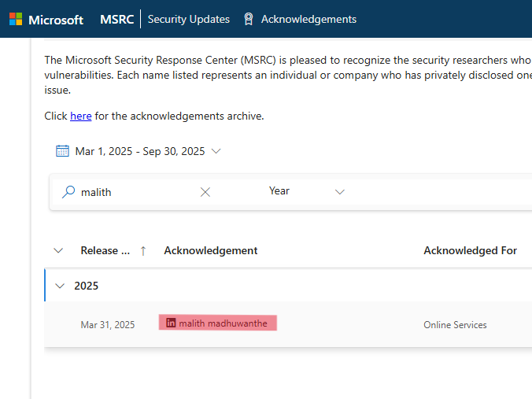Open malith madhuwanthe LinkedIn icon
Image resolution: width=532 pixels, height=399 pixels.
click(x=171, y=323)
